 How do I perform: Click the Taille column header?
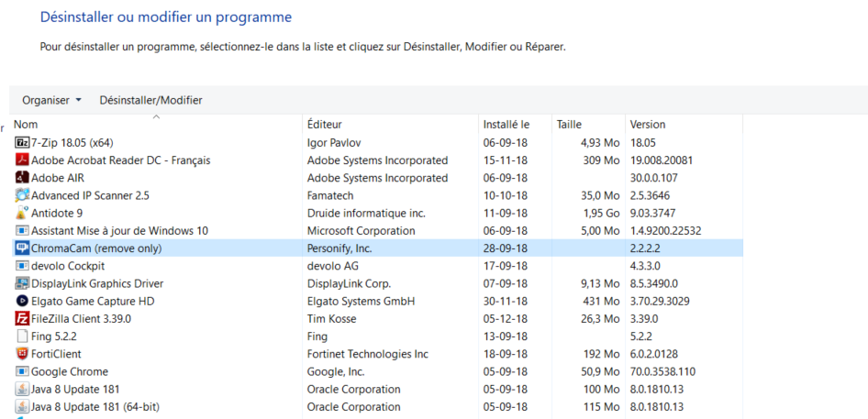click(588, 125)
